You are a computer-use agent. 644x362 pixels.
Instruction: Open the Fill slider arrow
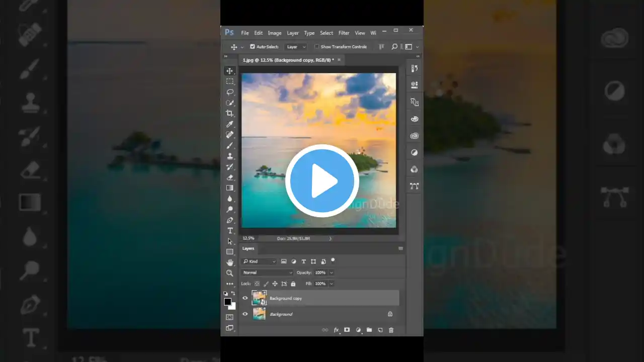click(x=331, y=284)
